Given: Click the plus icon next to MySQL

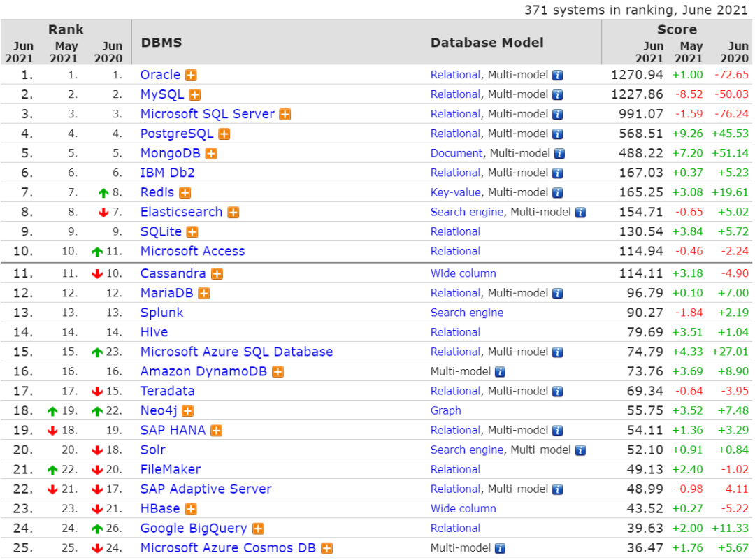Looking at the screenshot, I should point(195,95).
